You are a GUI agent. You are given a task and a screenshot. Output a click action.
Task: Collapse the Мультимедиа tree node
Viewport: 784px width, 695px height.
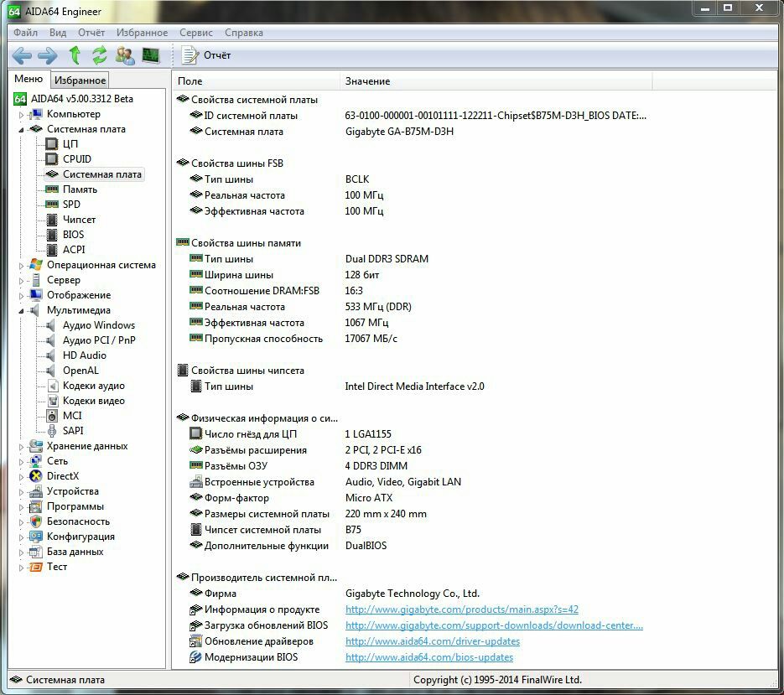click(21, 311)
